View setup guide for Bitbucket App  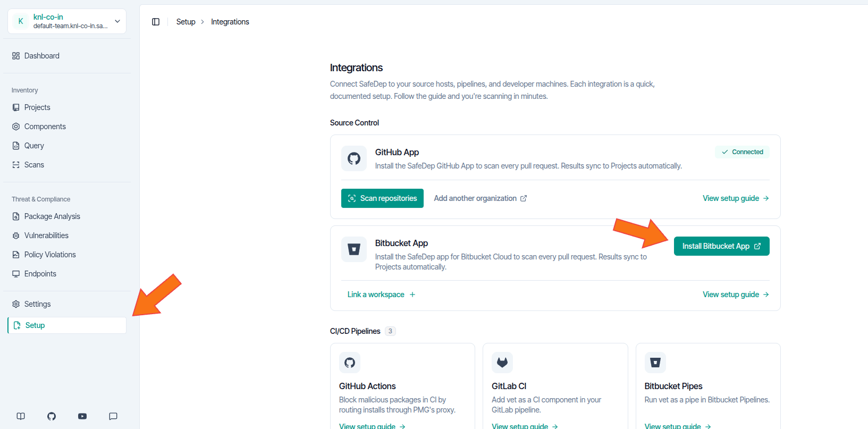coord(736,295)
